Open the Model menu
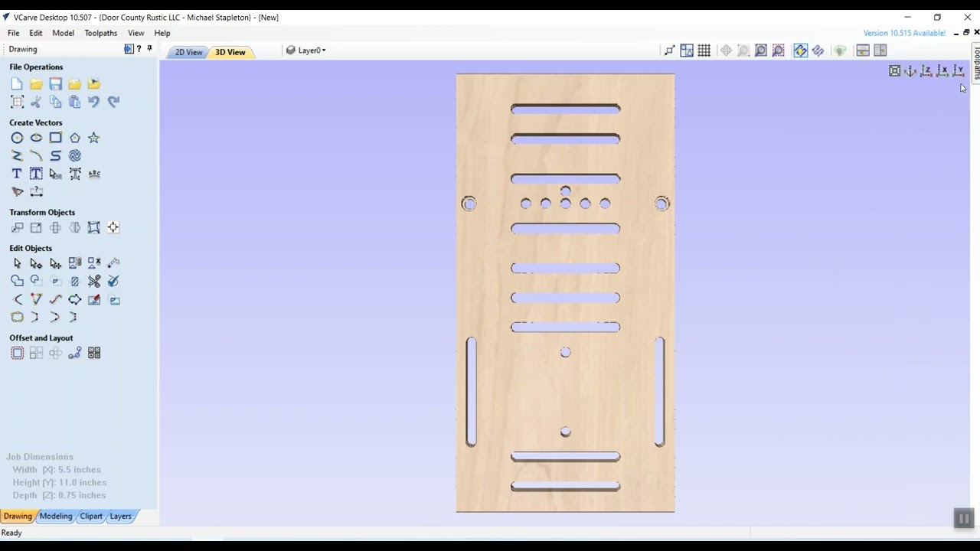Screen dimensions: 980x551 point(63,33)
